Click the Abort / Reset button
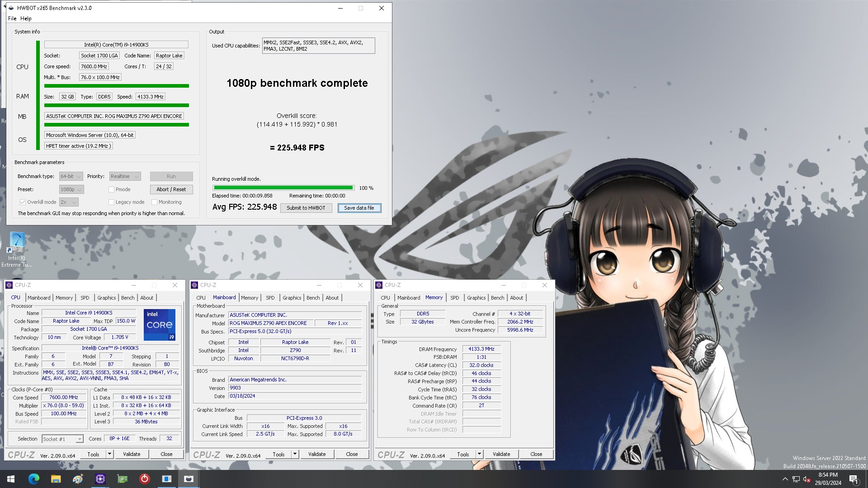The height and width of the screenshot is (488, 868). point(171,189)
